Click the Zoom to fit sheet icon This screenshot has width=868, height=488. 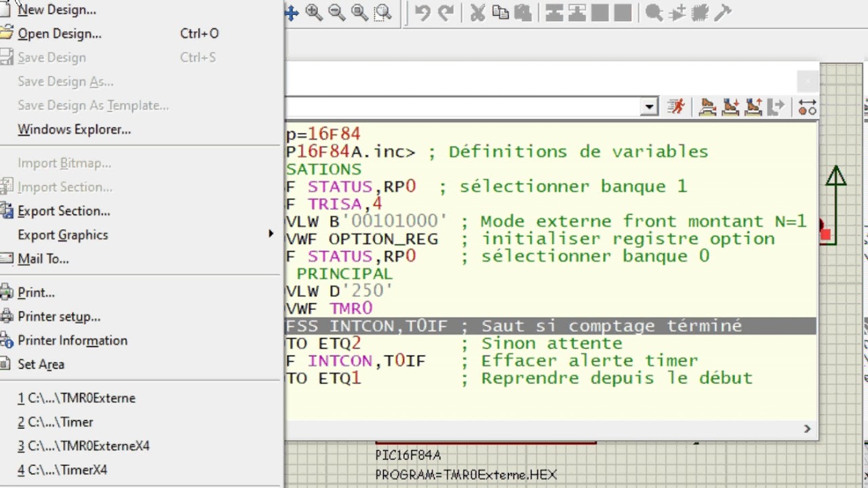[x=359, y=12]
